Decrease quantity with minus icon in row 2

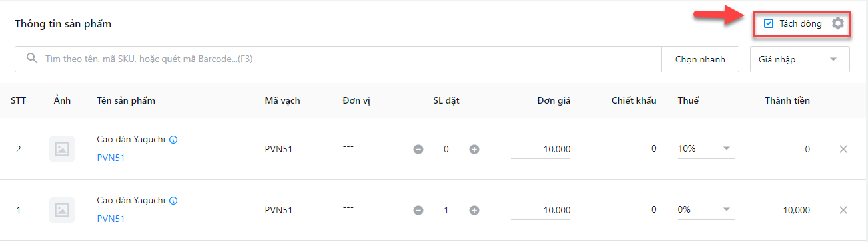(x=418, y=149)
